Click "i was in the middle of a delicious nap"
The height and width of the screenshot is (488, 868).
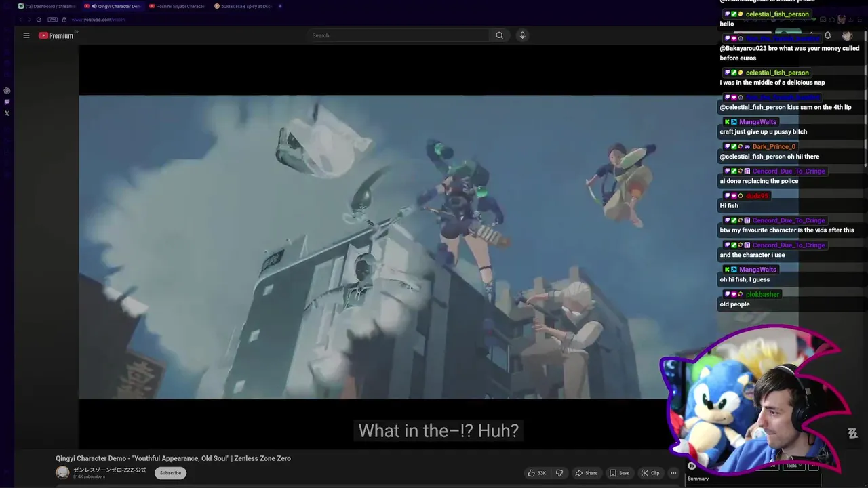(772, 83)
